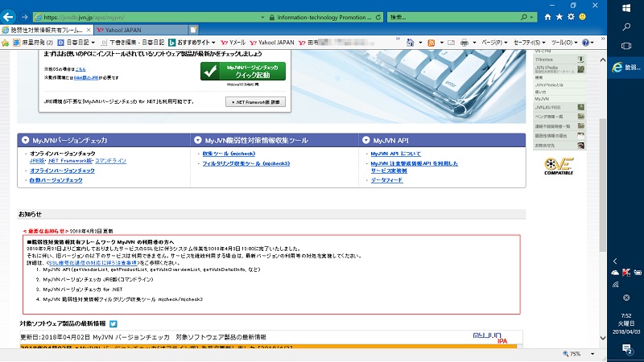The width and height of the screenshot is (644, 362).
Task: Open the Home page via house icon
Action: (x=547, y=17)
